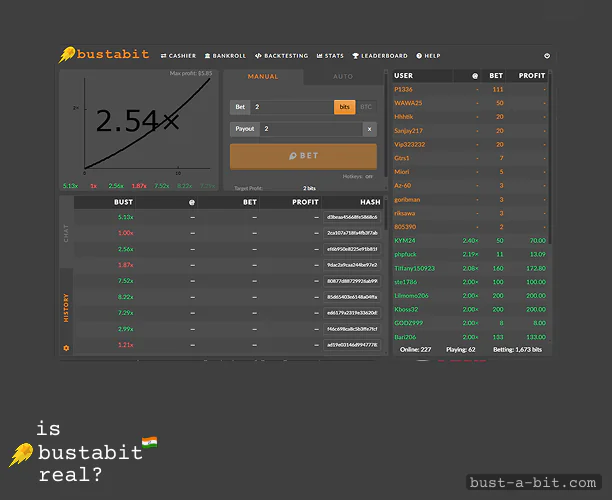The width and height of the screenshot is (612, 500).
Task: Click the PROFIT column header in the players list
Action: (532, 76)
